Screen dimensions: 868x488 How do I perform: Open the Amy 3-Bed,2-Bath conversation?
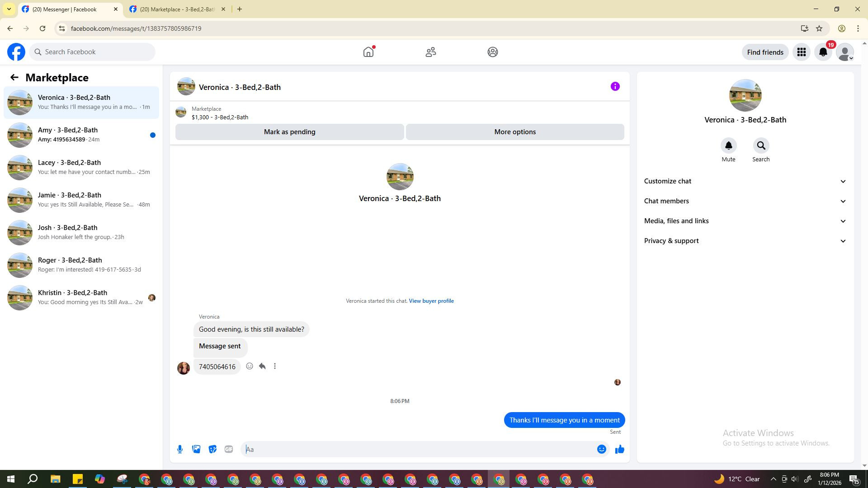click(x=81, y=135)
